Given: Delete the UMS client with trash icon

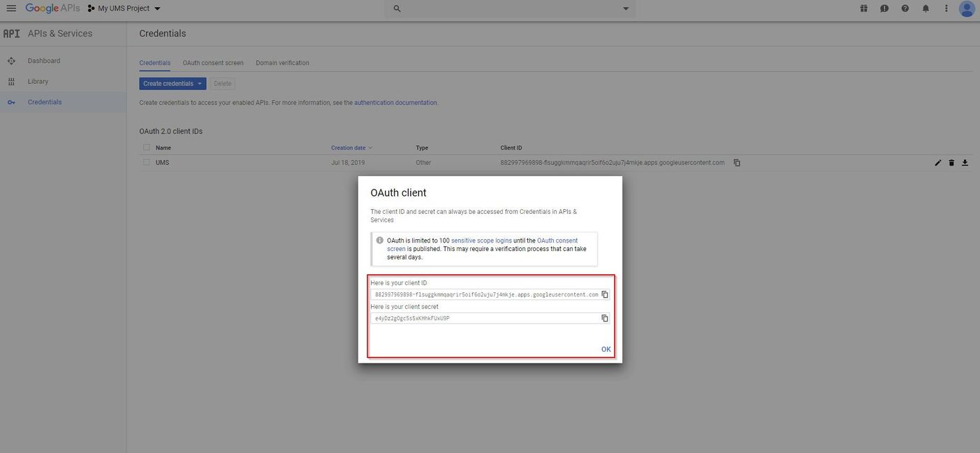Looking at the screenshot, I should (x=951, y=163).
